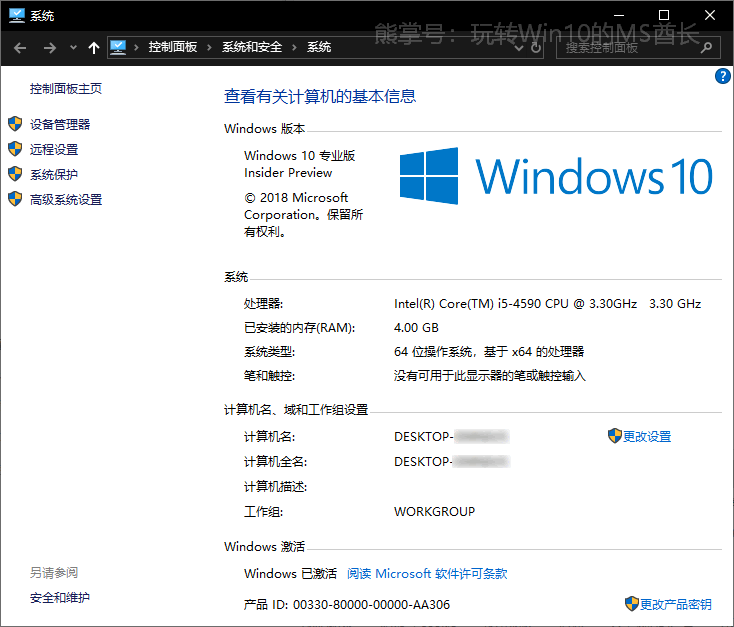Expand chevron after 控制面板 breadcrumb

[x=209, y=47]
